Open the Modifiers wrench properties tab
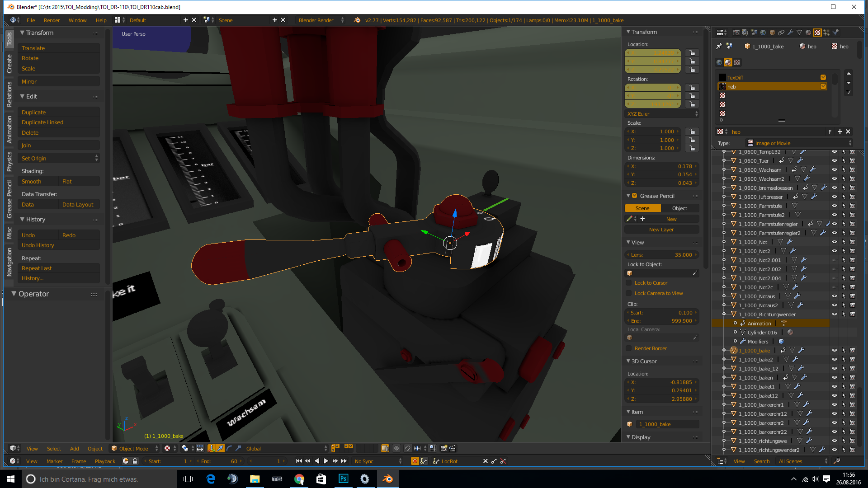The width and height of the screenshot is (868, 488). [x=790, y=33]
